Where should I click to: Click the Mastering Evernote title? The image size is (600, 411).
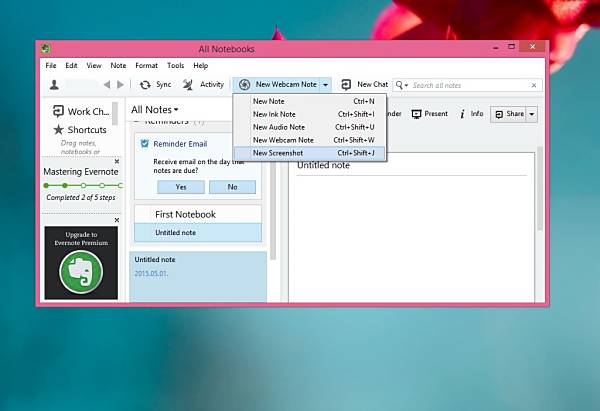[81, 172]
